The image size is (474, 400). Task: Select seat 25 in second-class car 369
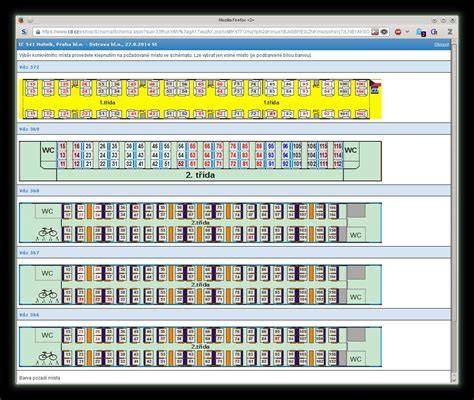[x=88, y=146]
